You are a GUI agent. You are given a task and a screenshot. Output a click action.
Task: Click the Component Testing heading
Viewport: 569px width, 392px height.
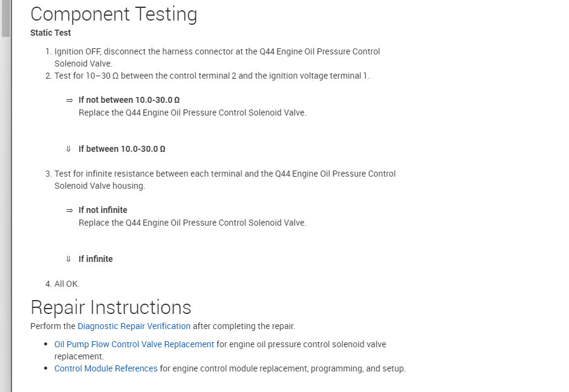click(114, 14)
